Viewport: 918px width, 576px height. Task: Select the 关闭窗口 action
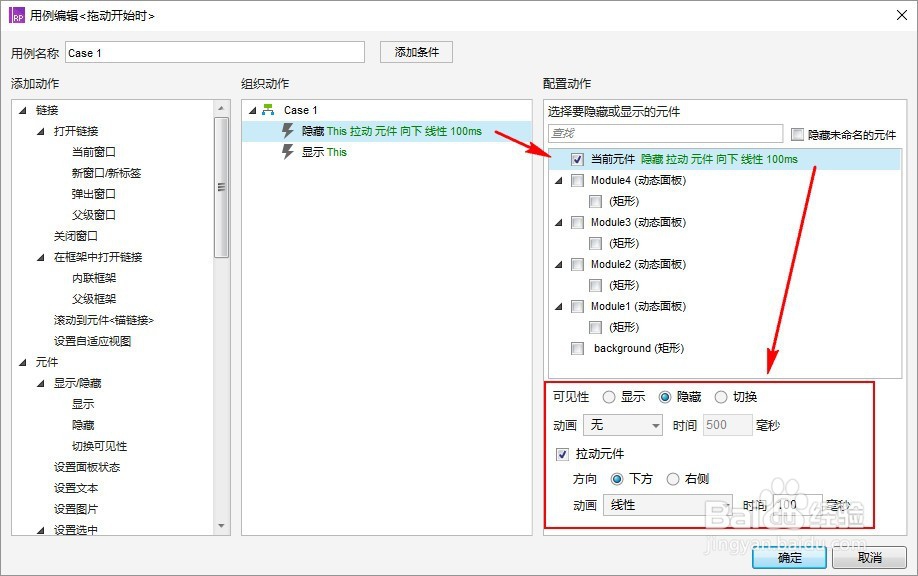pos(76,236)
